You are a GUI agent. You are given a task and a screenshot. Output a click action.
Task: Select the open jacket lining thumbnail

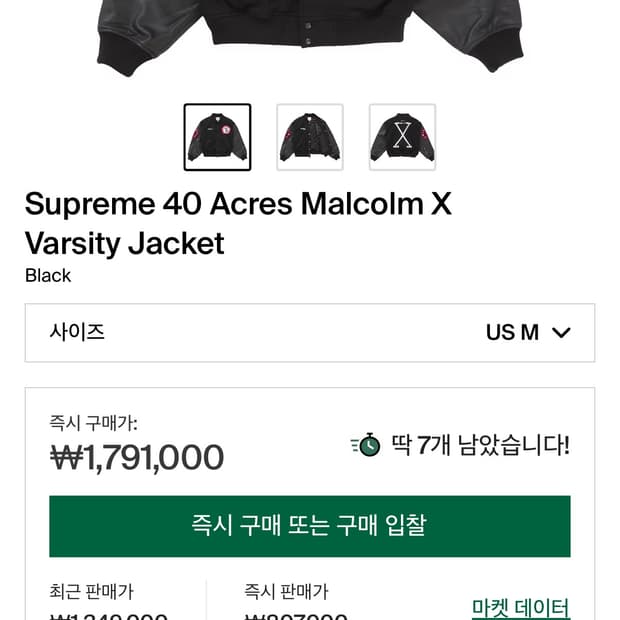[x=310, y=137]
